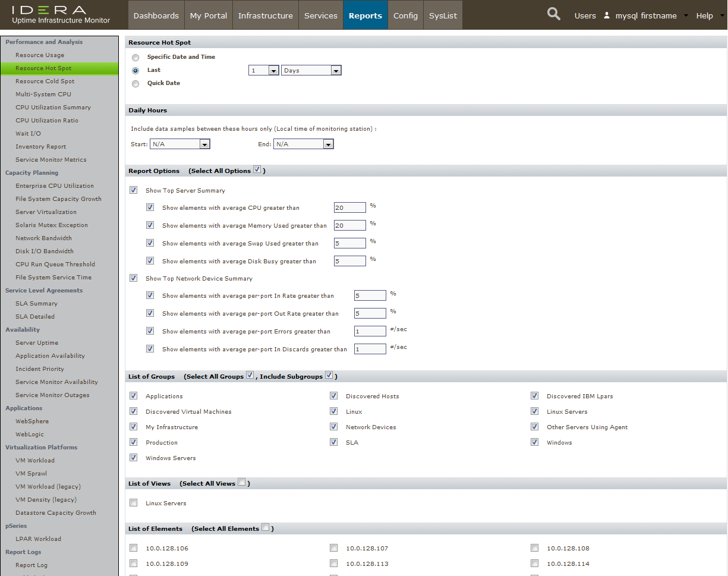Click the Disk Busy threshold field
728x576 pixels.
pos(350,261)
